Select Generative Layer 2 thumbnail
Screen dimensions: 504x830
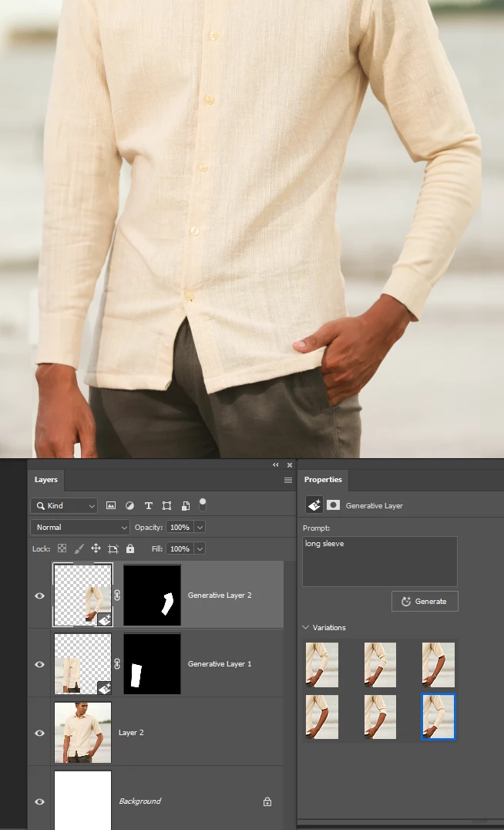pos(82,595)
